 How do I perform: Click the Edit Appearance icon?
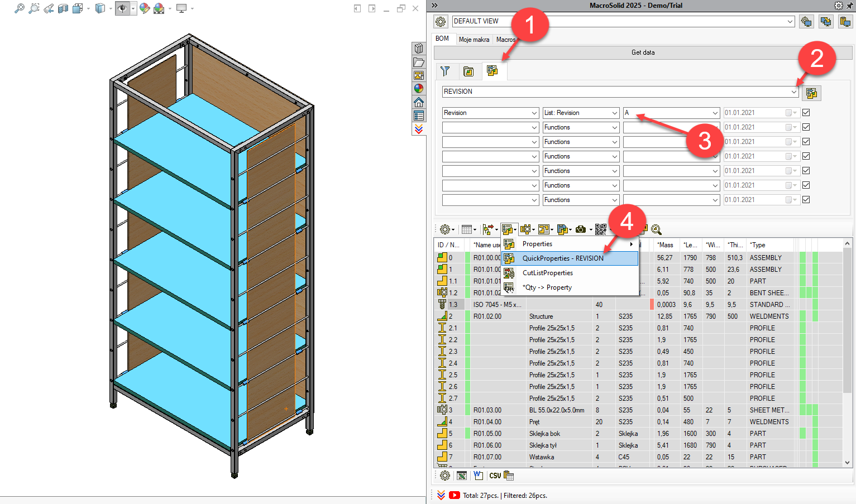click(x=145, y=8)
